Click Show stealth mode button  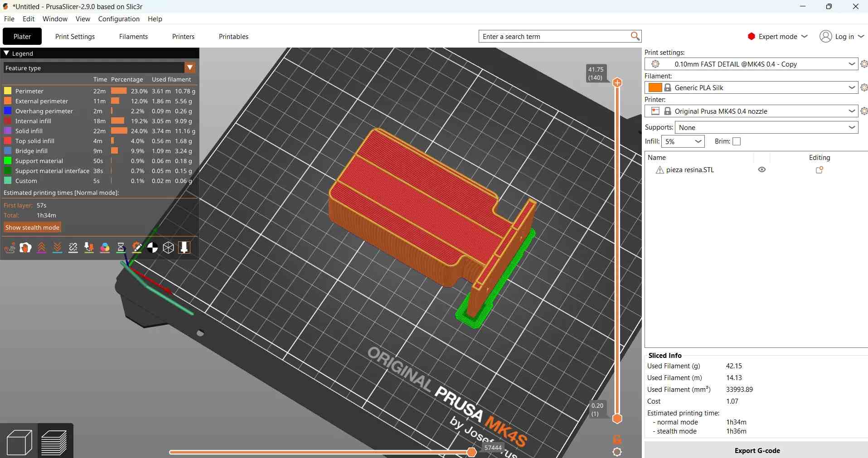tap(32, 227)
